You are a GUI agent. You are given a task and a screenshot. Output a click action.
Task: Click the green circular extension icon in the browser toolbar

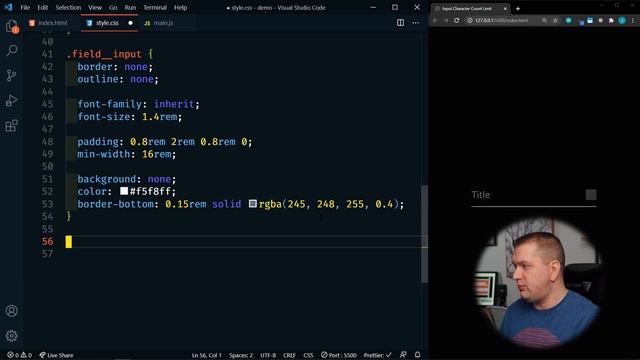569,20
